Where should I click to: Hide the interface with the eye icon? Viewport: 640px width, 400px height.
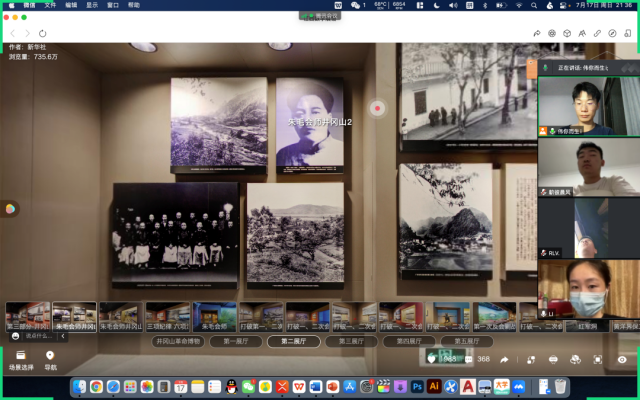622,360
